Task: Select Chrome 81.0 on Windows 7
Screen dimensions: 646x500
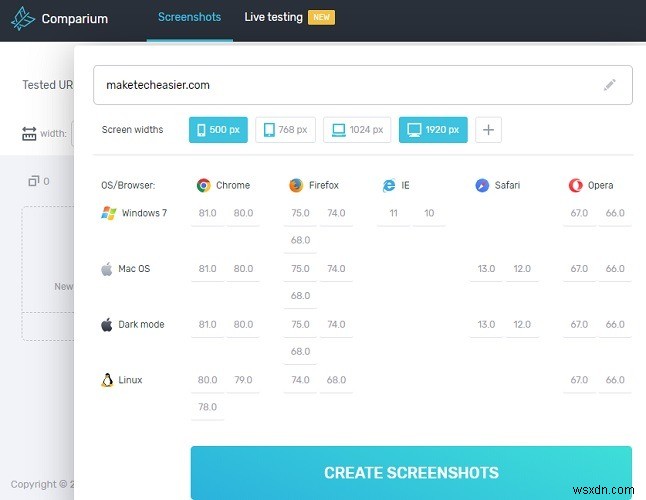Action: click(x=207, y=213)
